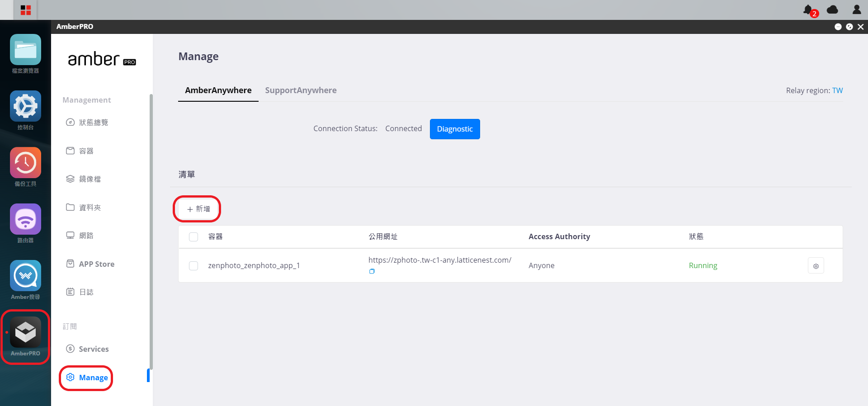Click the 狀態 column header
Viewport: 868px width, 406px height.
click(696, 236)
